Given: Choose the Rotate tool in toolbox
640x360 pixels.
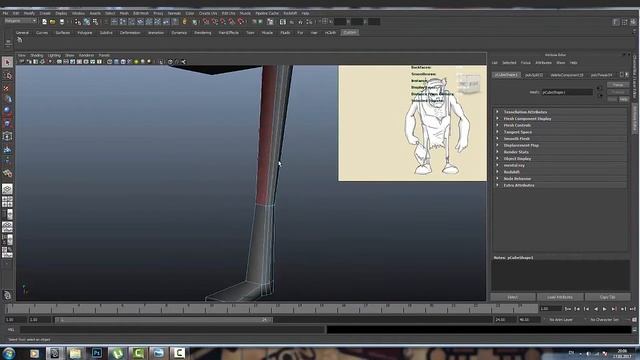Looking at the screenshot, I should point(7,110).
